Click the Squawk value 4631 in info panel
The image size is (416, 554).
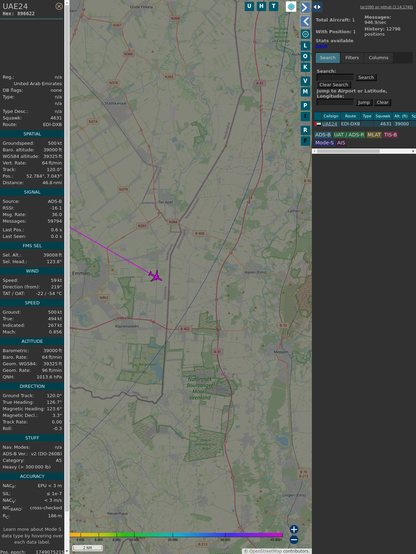pos(56,118)
